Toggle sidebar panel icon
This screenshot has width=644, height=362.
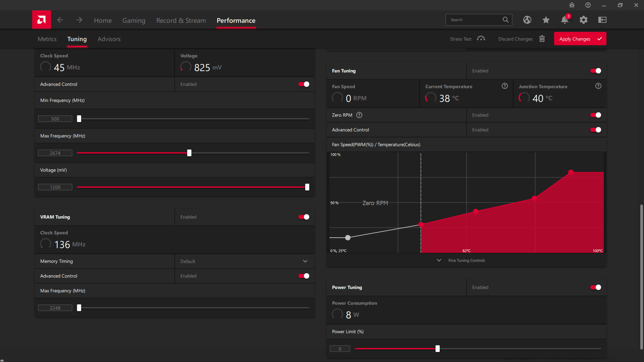click(x=602, y=20)
